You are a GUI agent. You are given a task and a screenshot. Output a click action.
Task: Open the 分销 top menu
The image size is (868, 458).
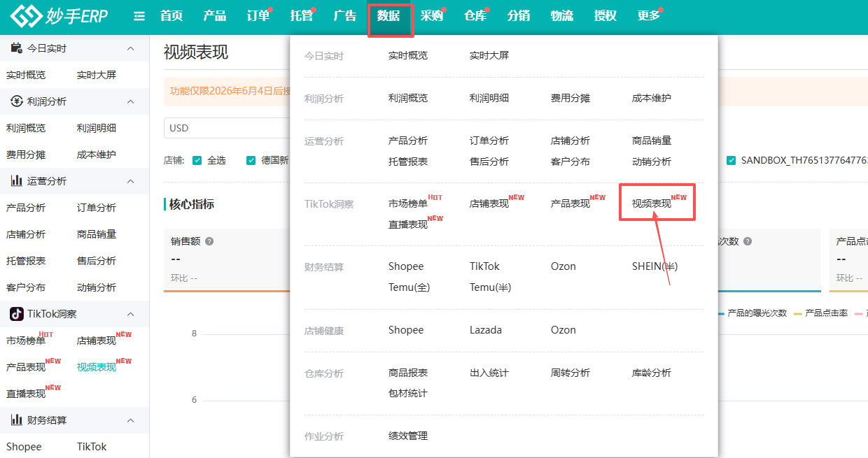coord(519,15)
